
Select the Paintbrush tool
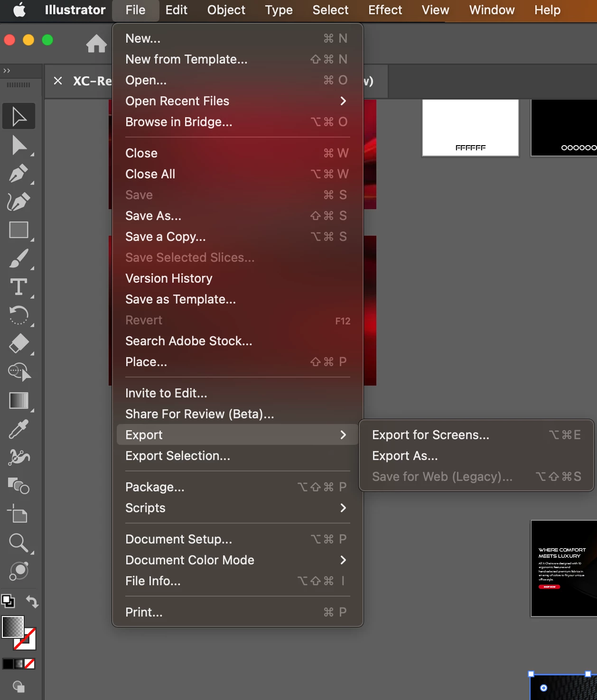pyautogui.click(x=19, y=258)
